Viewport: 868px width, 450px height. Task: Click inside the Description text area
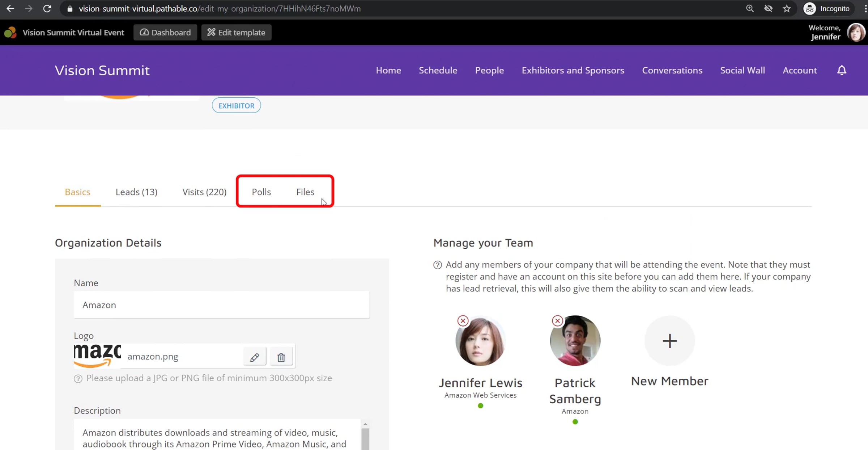tap(217, 434)
